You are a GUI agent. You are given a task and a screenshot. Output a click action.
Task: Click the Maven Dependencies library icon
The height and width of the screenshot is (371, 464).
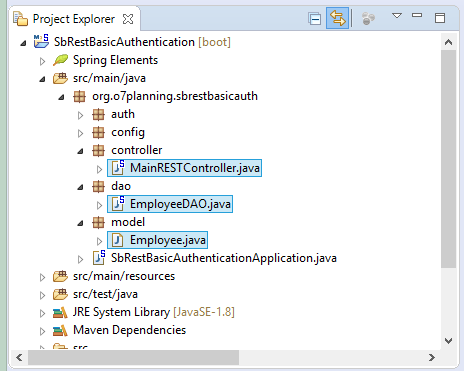click(x=60, y=331)
